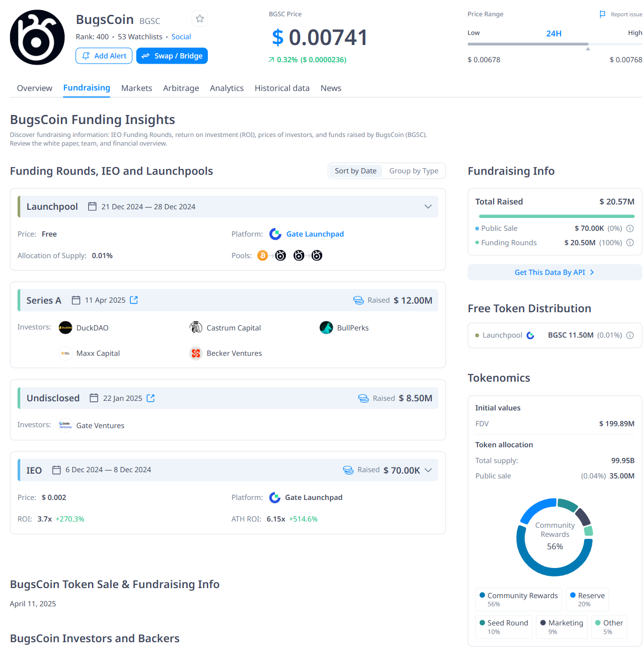Click the Gate logo beside Launchpool platform
The image size is (644, 647).
[x=275, y=234]
